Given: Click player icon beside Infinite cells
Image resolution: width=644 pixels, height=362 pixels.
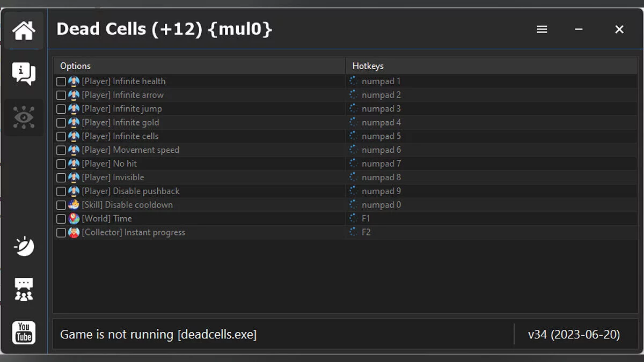Looking at the screenshot, I should tap(74, 136).
